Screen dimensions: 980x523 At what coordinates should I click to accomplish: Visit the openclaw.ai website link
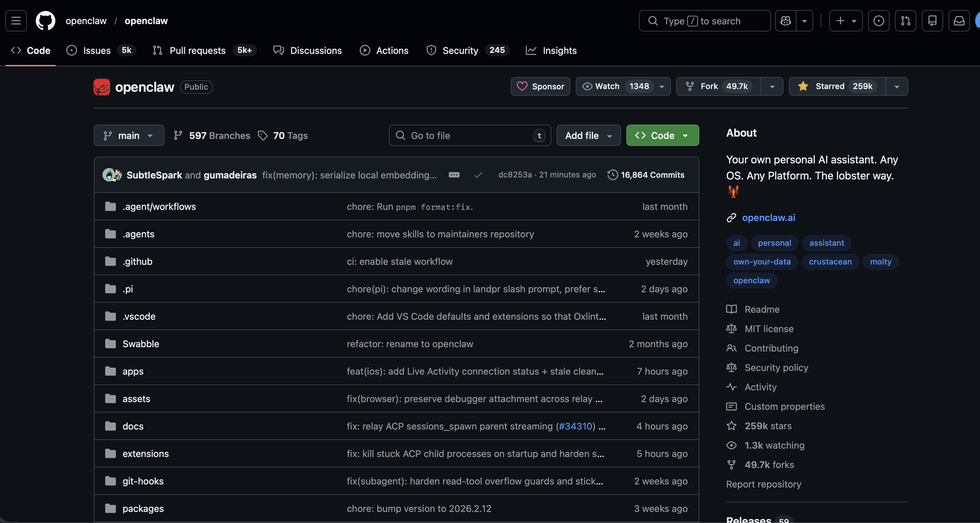coord(768,218)
